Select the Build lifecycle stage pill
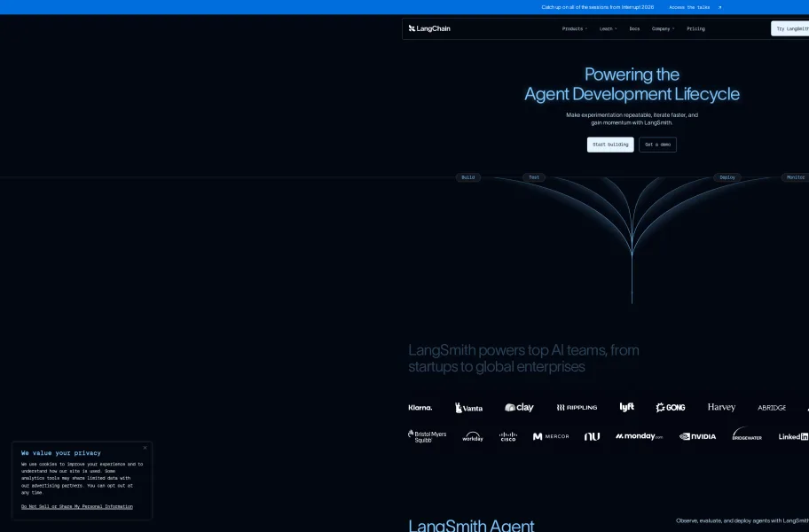The image size is (809, 532). click(468, 177)
